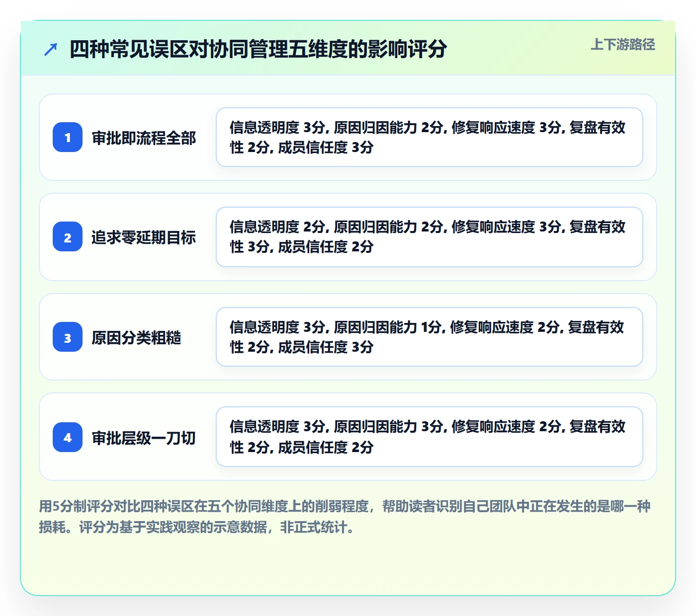Select the number 3 badge for 原因分类粗糙

pos(68,337)
